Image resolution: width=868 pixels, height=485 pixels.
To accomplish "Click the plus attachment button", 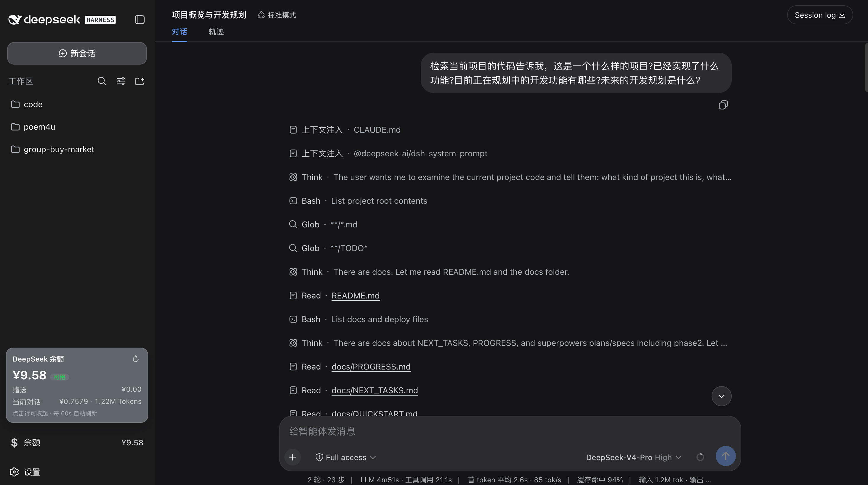I will [292, 457].
